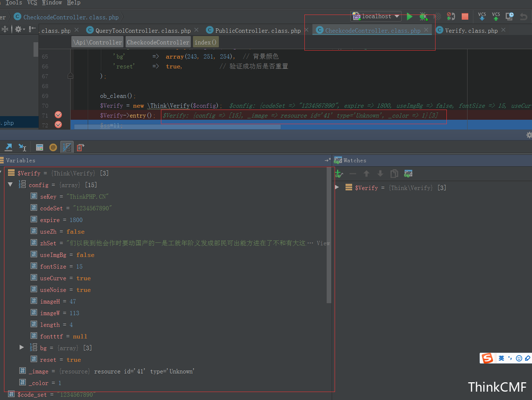Click the Sogou input method S icon
This screenshot has height=400, width=532.
487,358
